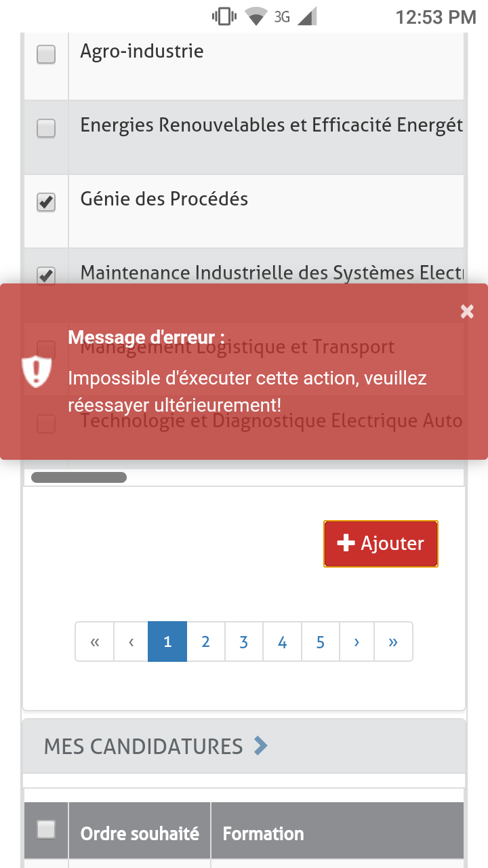Go to previous page with ‹ arrow

[131, 642]
